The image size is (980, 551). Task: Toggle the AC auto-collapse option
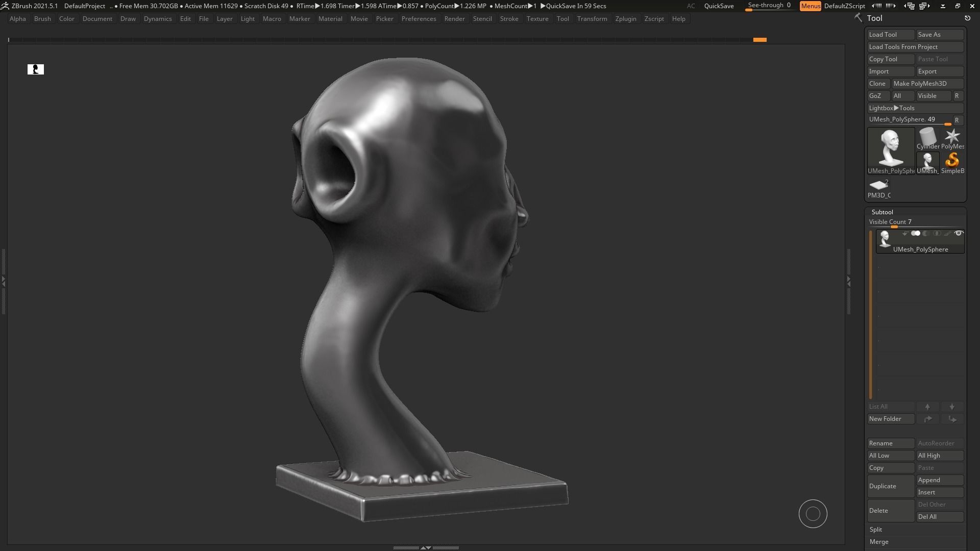691,6
